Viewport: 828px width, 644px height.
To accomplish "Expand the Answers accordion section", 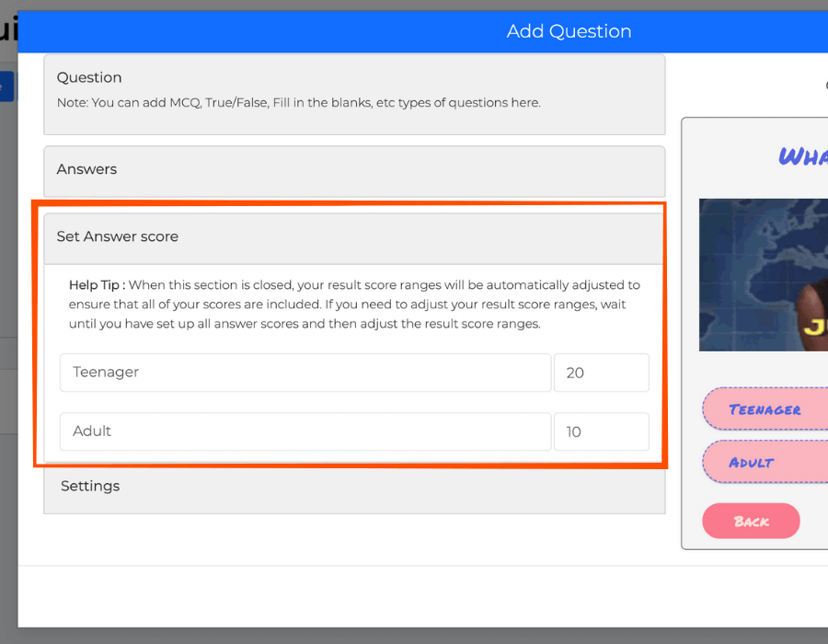I will point(354,171).
